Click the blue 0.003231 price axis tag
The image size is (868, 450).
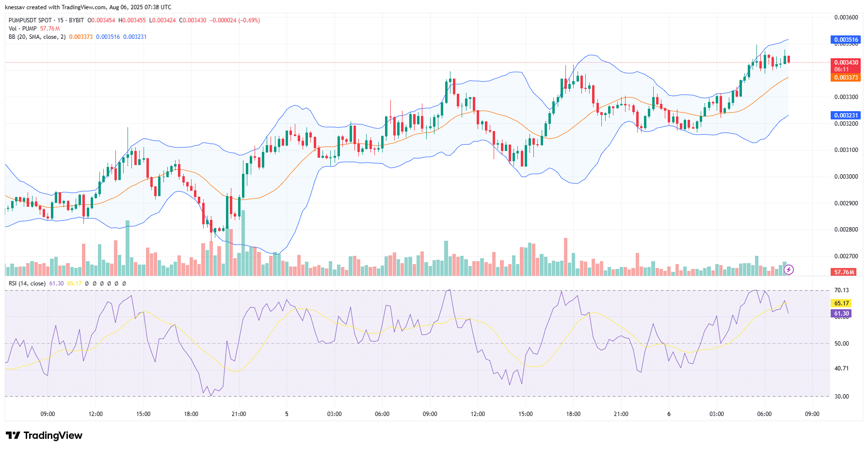point(846,116)
